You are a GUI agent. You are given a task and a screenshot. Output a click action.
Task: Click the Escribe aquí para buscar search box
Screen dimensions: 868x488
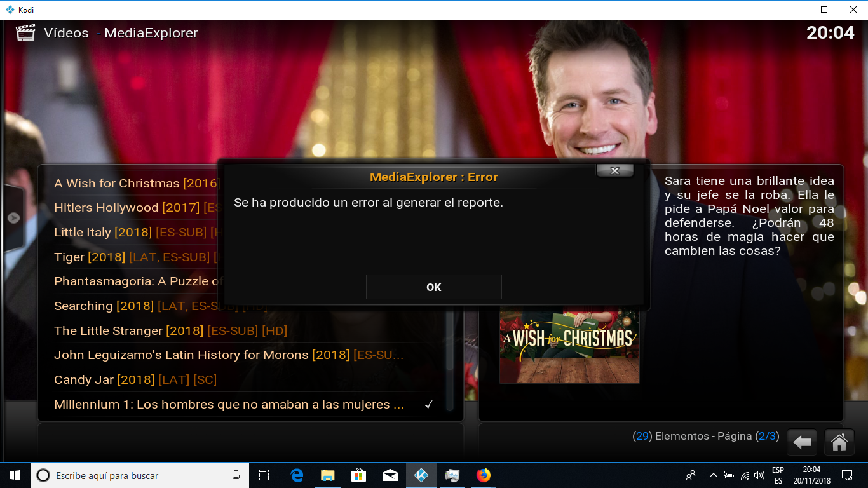[x=139, y=475]
